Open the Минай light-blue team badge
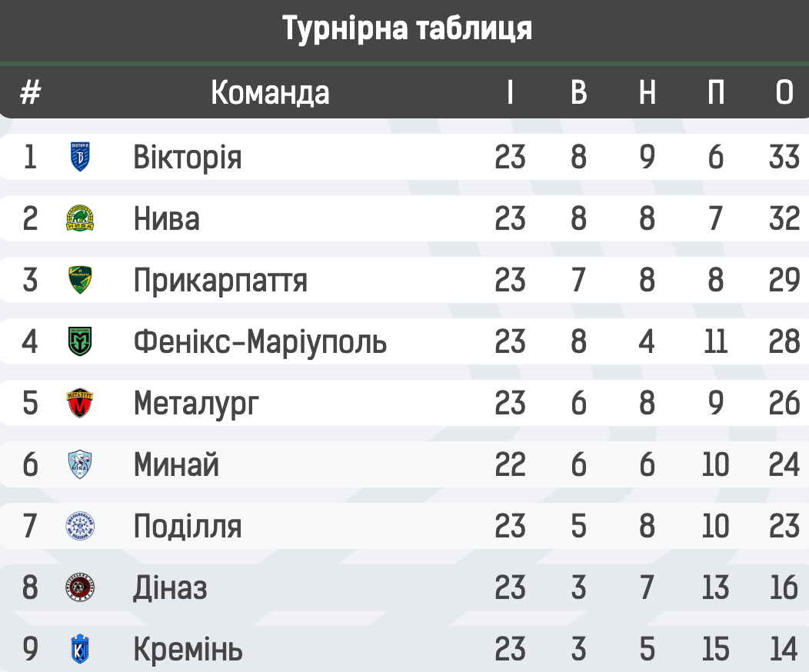The image size is (809, 672). (80, 464)
